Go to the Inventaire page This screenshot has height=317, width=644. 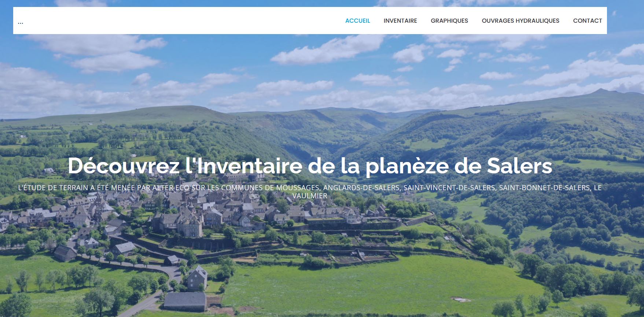(x=400, y=21)
